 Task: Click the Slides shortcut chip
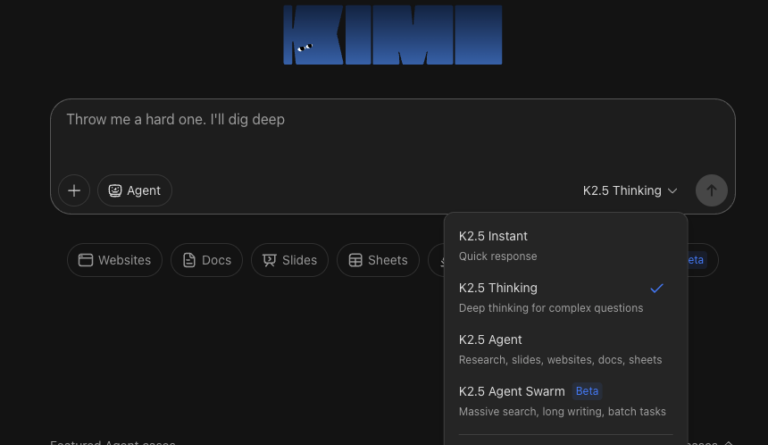coord(289,260)
